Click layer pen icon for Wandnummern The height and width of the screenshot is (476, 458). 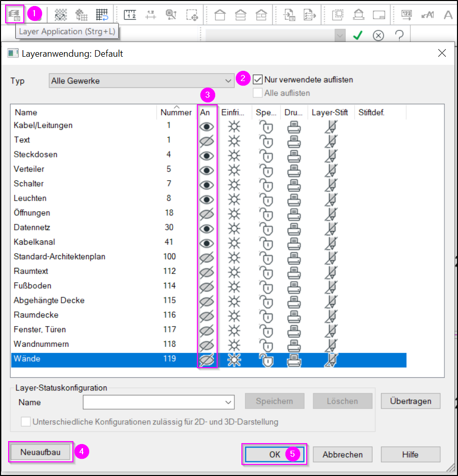tap(331, 345)
